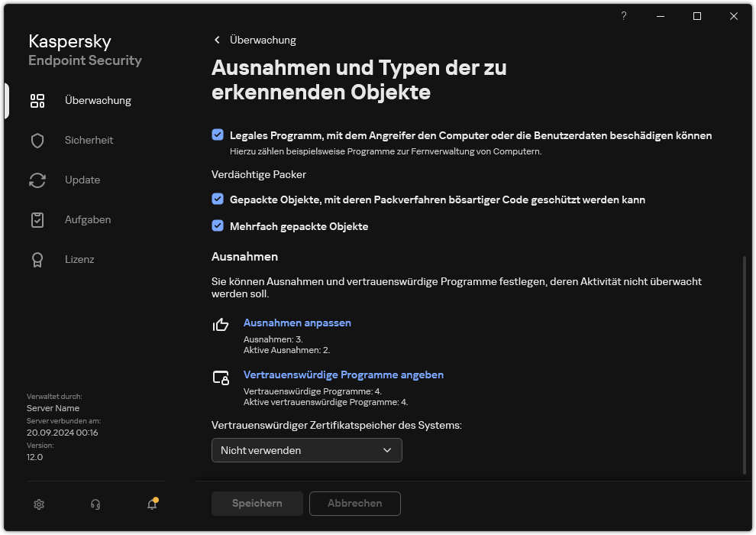Open the notifications bell with badge
This screenshot has height=535, width=756.
[x=151, y=504]
